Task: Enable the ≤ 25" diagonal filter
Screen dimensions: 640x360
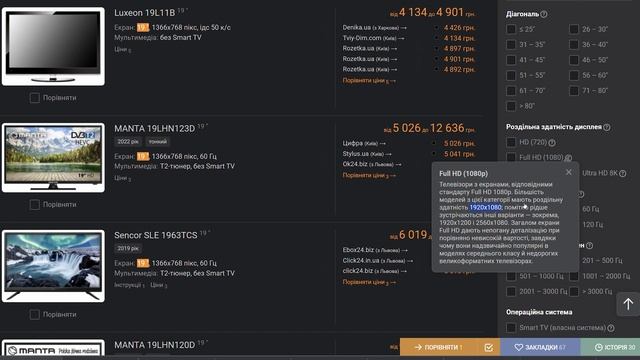Action: (511, 29)
